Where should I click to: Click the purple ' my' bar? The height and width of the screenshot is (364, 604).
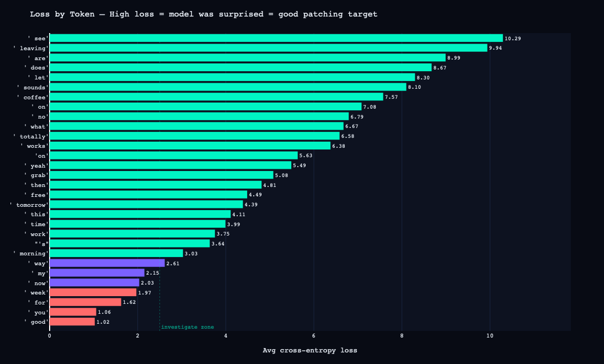[97, 273]
